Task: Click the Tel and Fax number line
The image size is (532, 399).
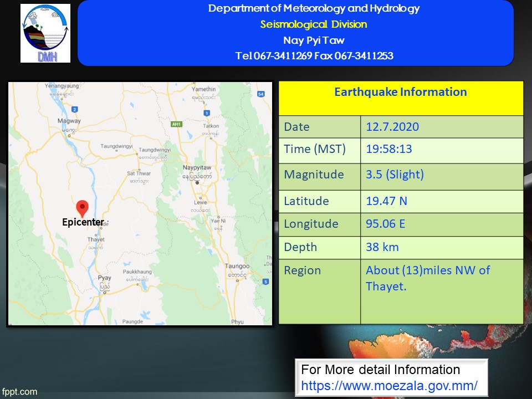Action: pyautogui.click(x=314, y=55)
